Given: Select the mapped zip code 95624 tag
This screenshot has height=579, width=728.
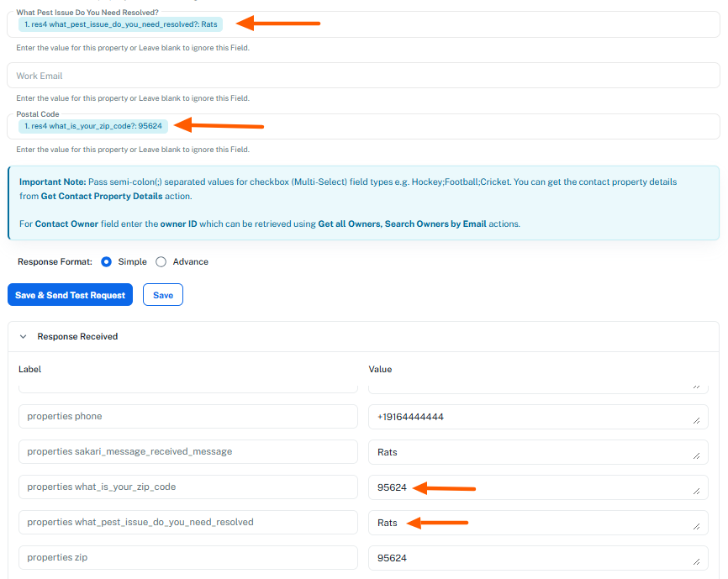Looking at the screenshot, I should tap(93, 126).
